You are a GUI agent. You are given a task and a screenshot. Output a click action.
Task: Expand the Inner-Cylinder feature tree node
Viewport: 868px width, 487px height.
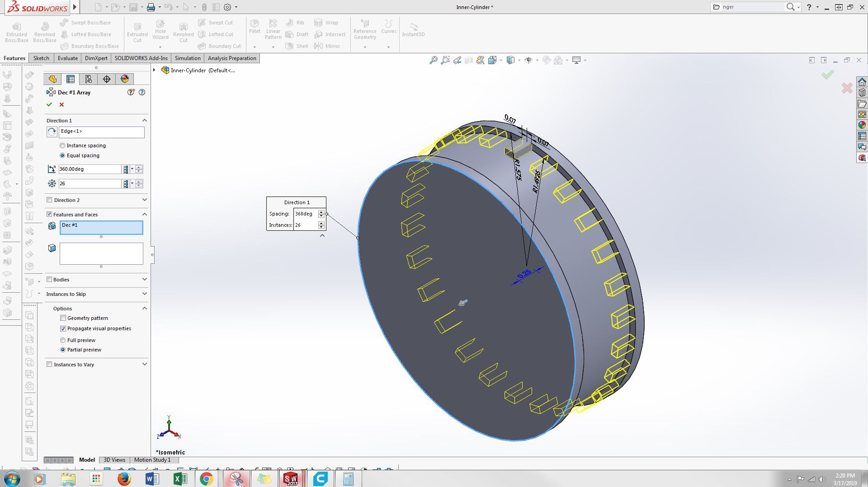coord(154,70)
